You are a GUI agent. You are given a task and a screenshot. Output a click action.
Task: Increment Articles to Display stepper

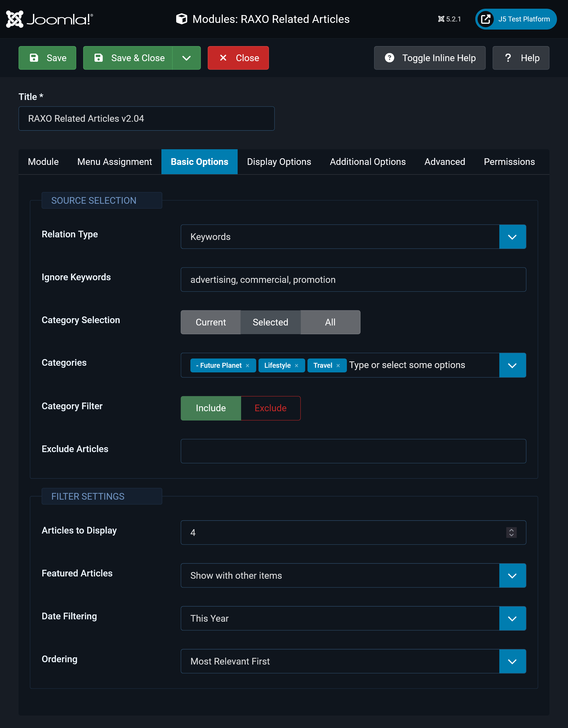point(511,528)
